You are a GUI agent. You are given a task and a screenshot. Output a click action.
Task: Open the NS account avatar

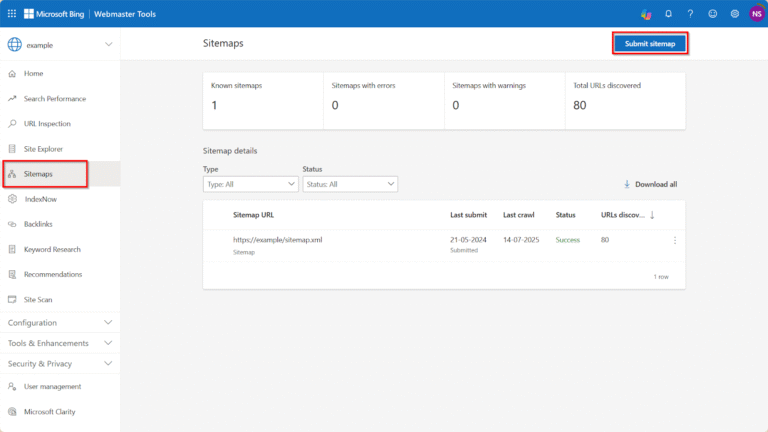click(756, 13)
